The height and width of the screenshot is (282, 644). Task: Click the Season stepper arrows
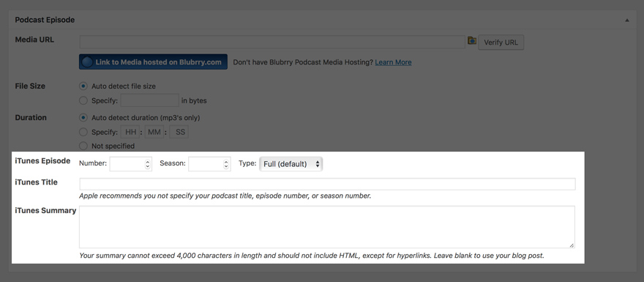pyautogui.click(x=226, y=164)
